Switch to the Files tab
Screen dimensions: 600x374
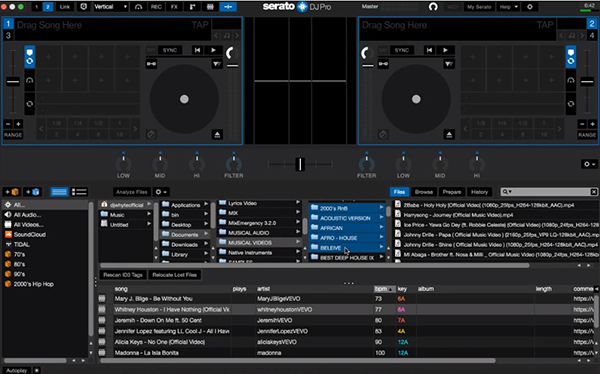(399, 192)
